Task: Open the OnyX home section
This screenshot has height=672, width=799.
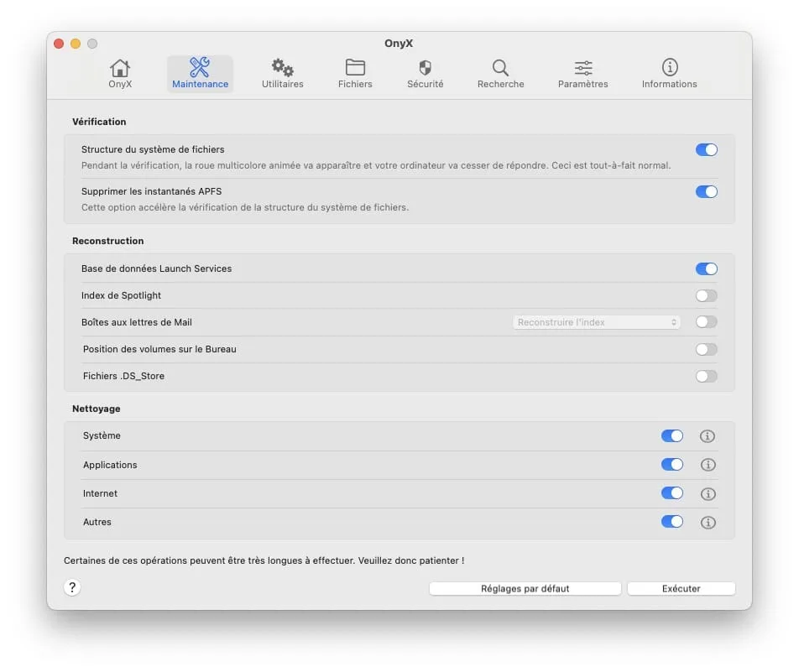Action: click(x=119, y=72)
